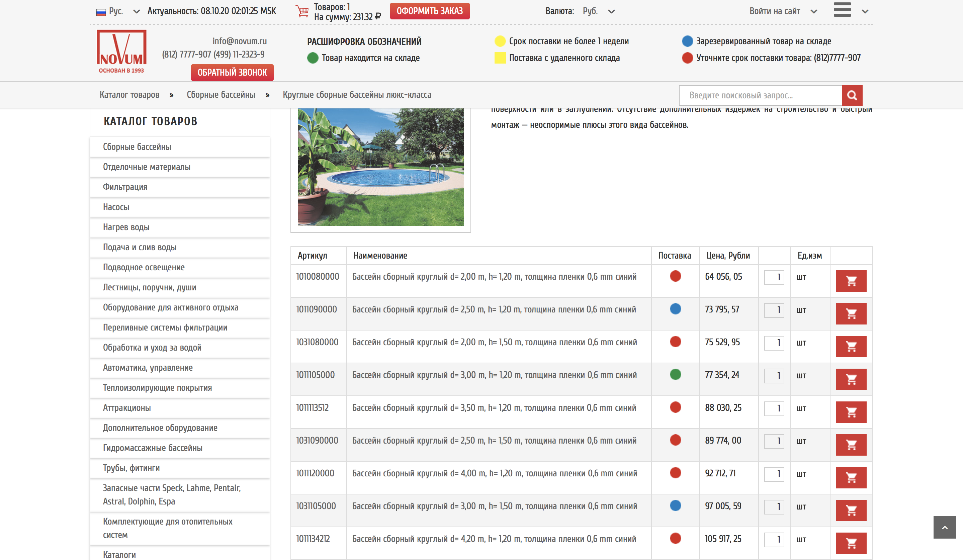Click the search magnifier button
Viewport: 963px width, 560px height.
pyautogui.click(x=852, y=95)
